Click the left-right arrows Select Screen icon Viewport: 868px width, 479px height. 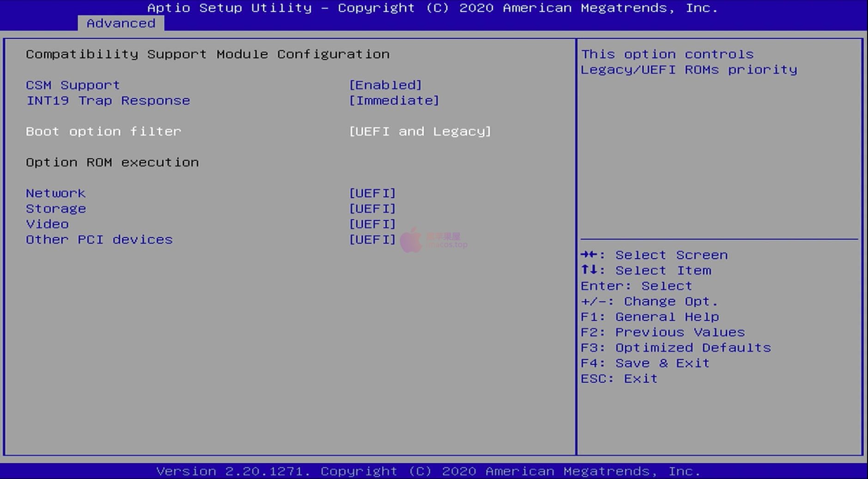(x=589, y=255)
